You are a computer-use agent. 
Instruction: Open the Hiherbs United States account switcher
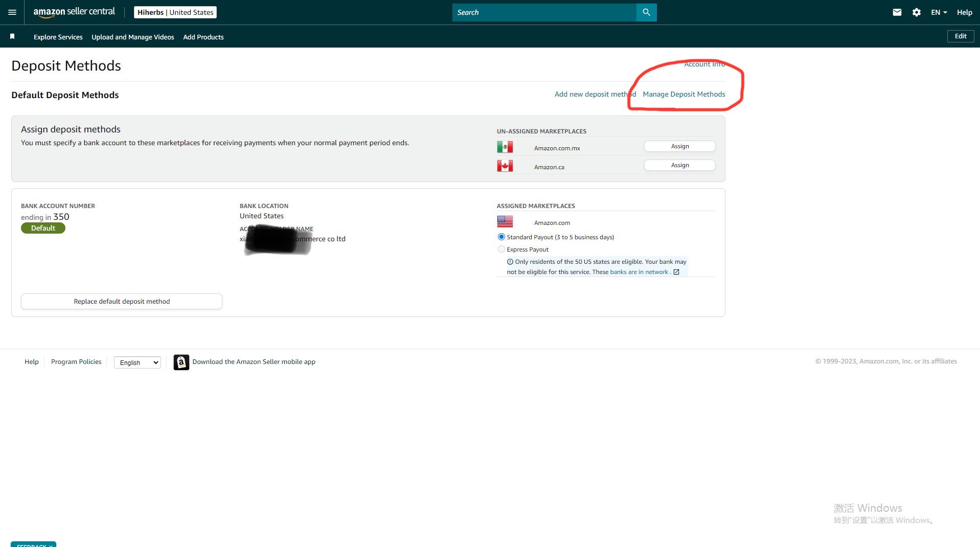tap(175, 12)
